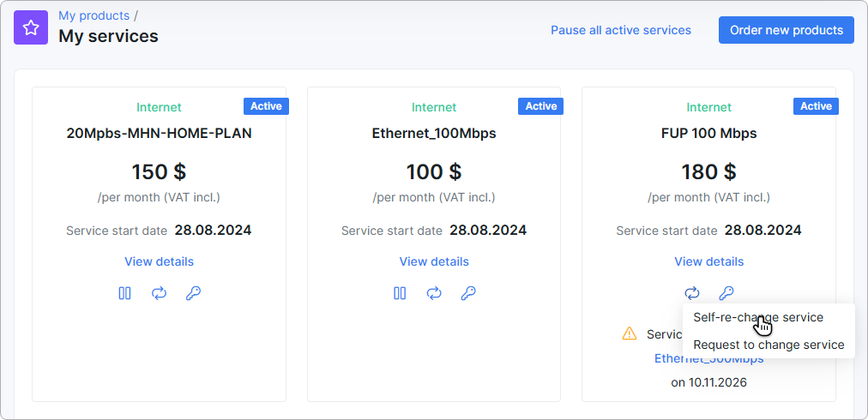Open change service menu for Ethernet_100Mbps
Screen dimensions: 868x420
pos(434,293)
